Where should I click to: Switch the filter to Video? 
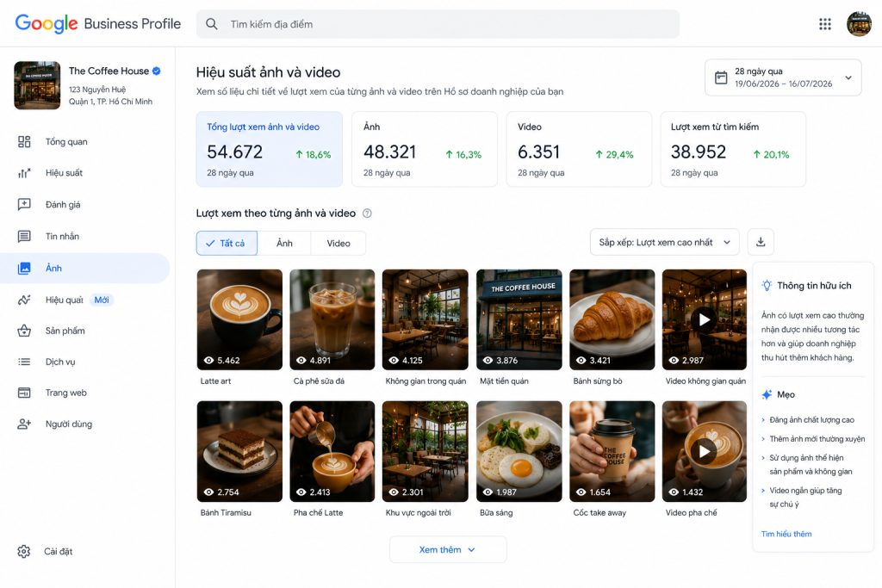click(338, 243)
